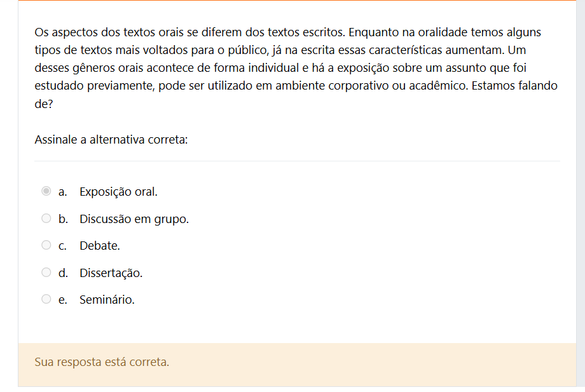The width and height of the screenshot is (585, 392).
Task: Click the letter 'e.' option marker
Action: [x=63, y=300]
